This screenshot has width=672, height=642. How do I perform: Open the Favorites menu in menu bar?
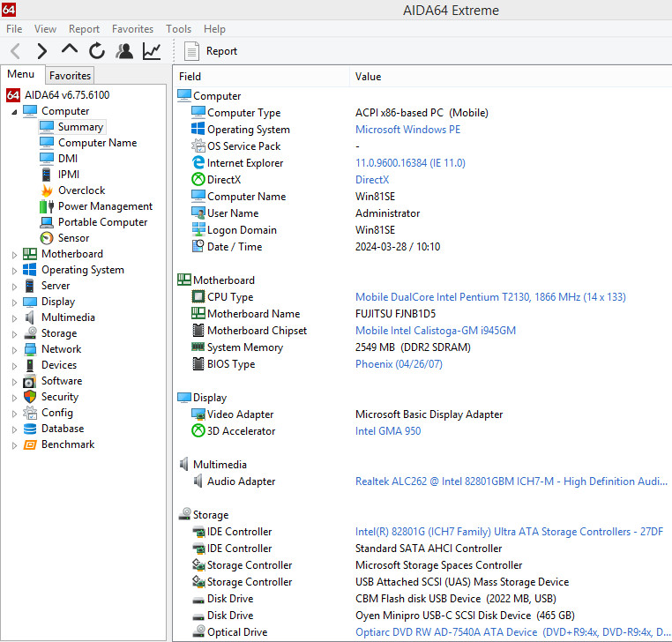132,29
